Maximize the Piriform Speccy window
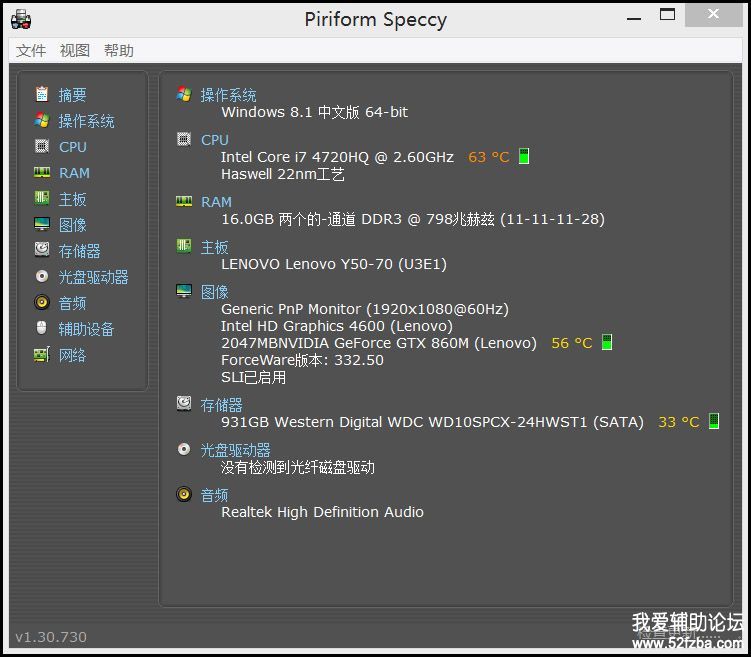This screenshot has height=657, width=751. click(x=667, y=15)
